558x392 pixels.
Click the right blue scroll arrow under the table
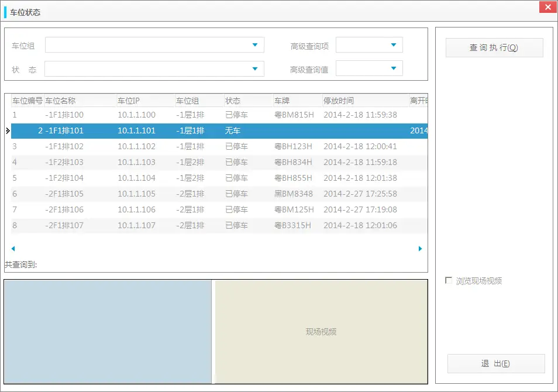click(x=419, y=248)
